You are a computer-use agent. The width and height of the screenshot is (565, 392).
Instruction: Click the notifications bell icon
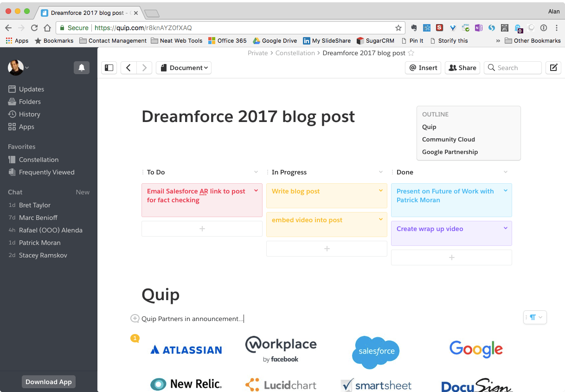pos(82,68)
